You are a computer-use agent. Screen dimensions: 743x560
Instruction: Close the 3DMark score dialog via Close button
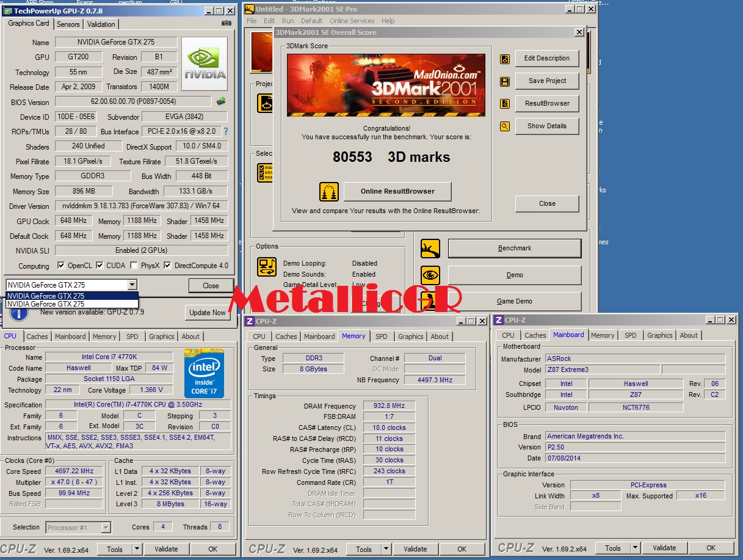click(547, 203)
